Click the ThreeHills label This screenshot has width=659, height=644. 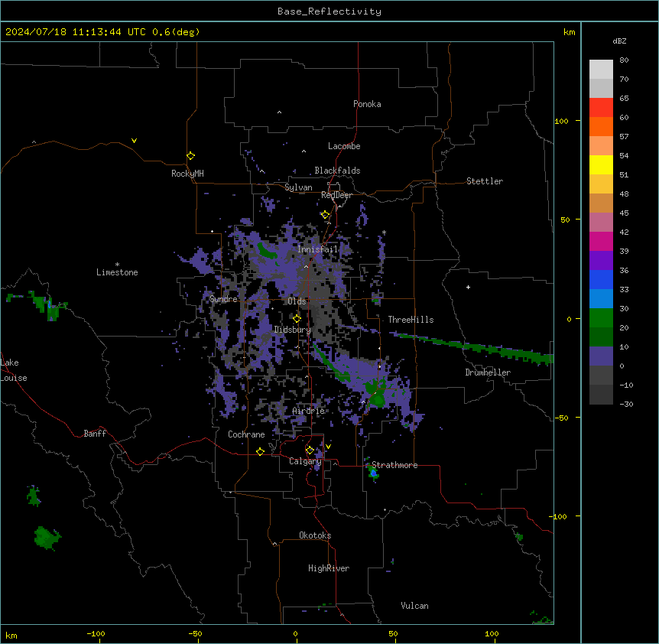411,320
